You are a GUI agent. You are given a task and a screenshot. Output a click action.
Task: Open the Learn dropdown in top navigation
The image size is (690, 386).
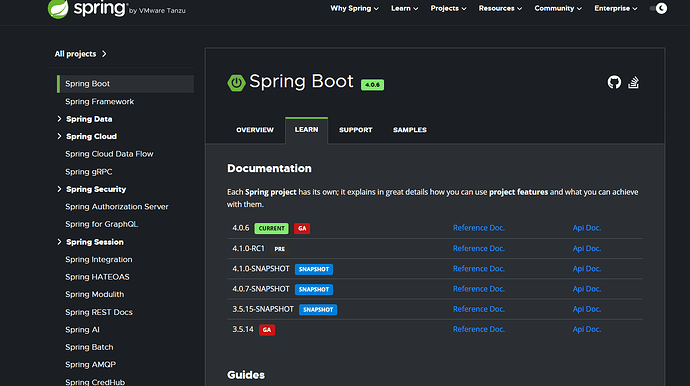point(404,8)
